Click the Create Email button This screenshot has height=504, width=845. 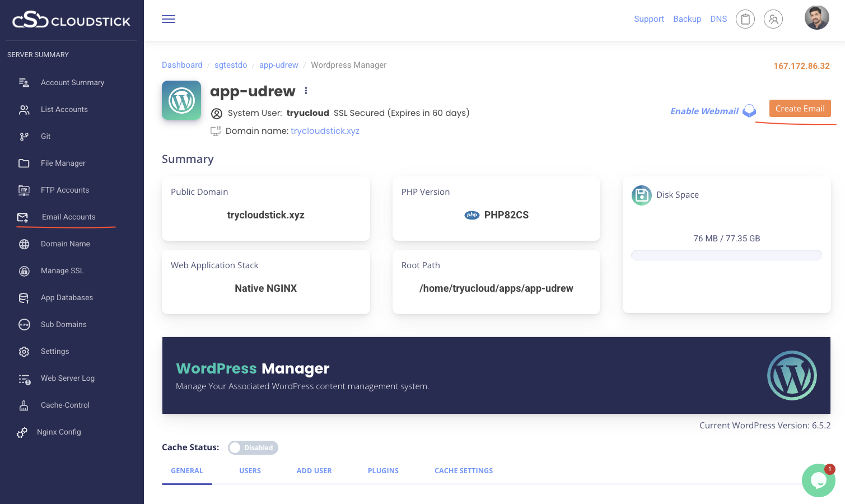click(800, 109)
